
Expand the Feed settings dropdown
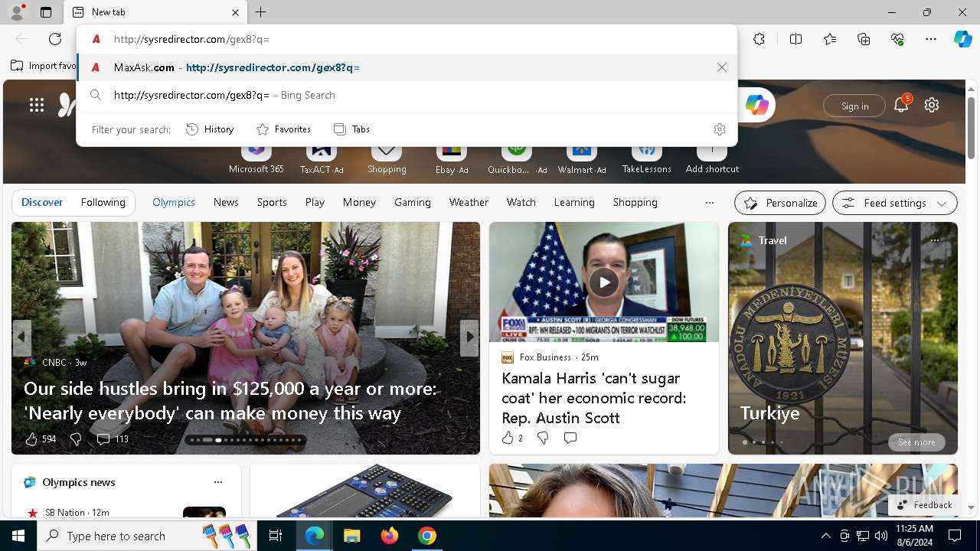pyautogui.click(x=895, y=203)
